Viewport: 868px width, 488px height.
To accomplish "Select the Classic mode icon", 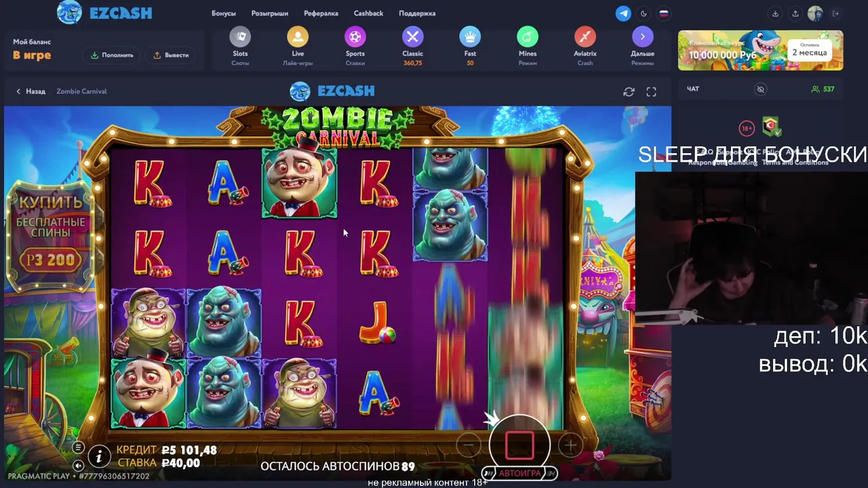I will pos(412,37).
